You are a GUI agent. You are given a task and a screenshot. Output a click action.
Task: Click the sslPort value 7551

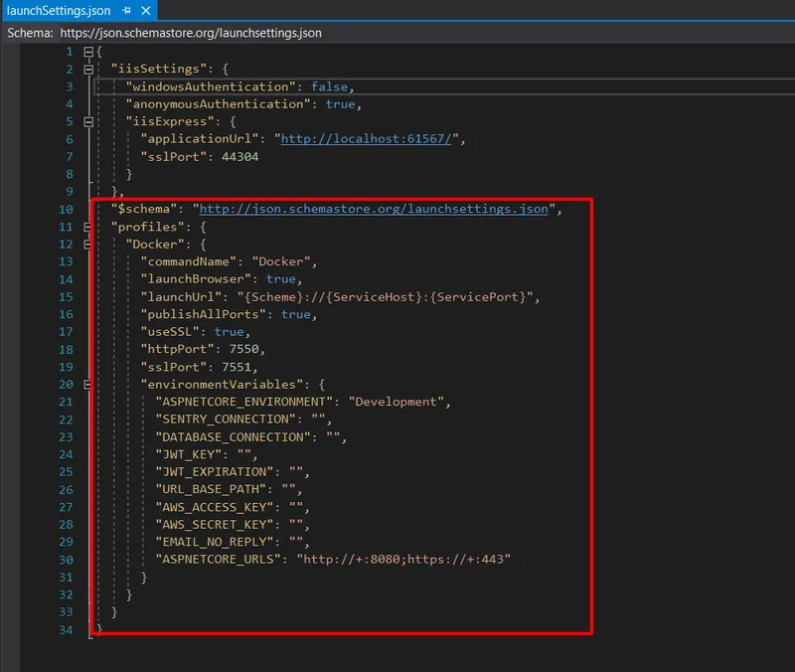237,367
